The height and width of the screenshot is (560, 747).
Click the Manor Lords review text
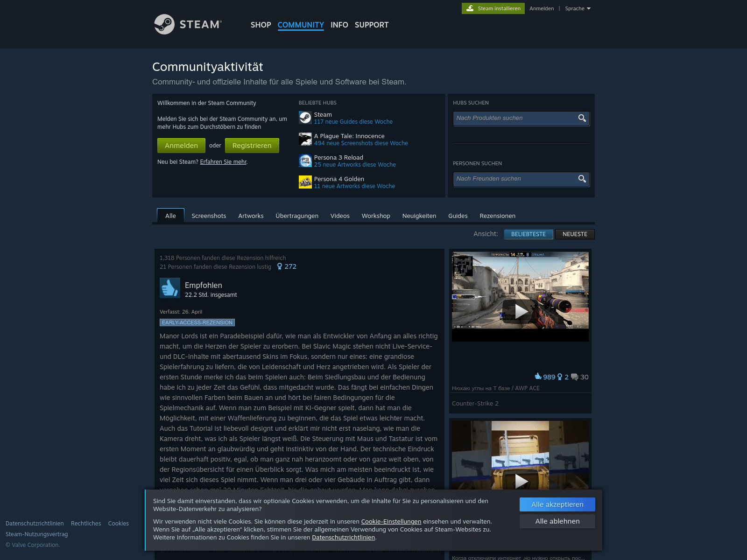click(299, 411)
